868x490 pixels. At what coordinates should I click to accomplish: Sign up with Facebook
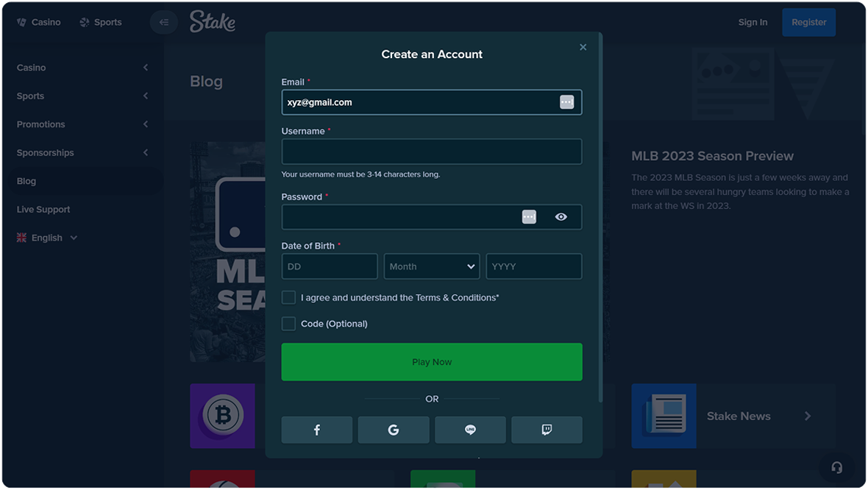click(316, 430)
